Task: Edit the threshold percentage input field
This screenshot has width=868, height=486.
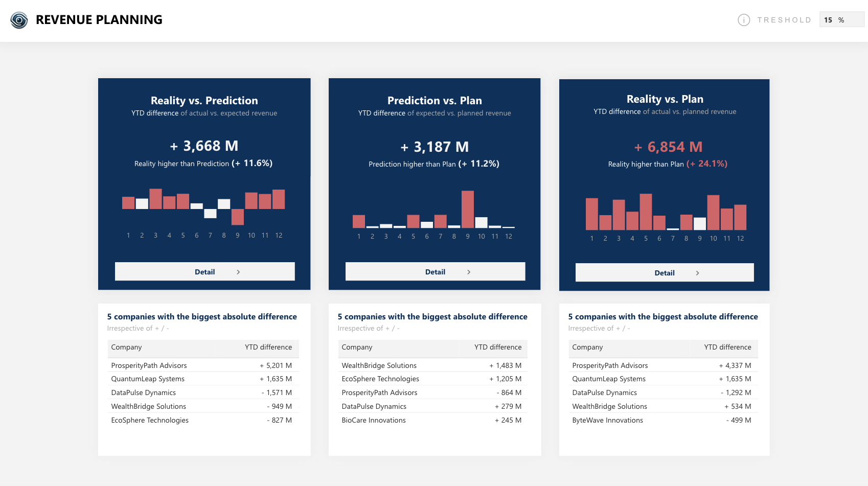Action: click(841, 20)
